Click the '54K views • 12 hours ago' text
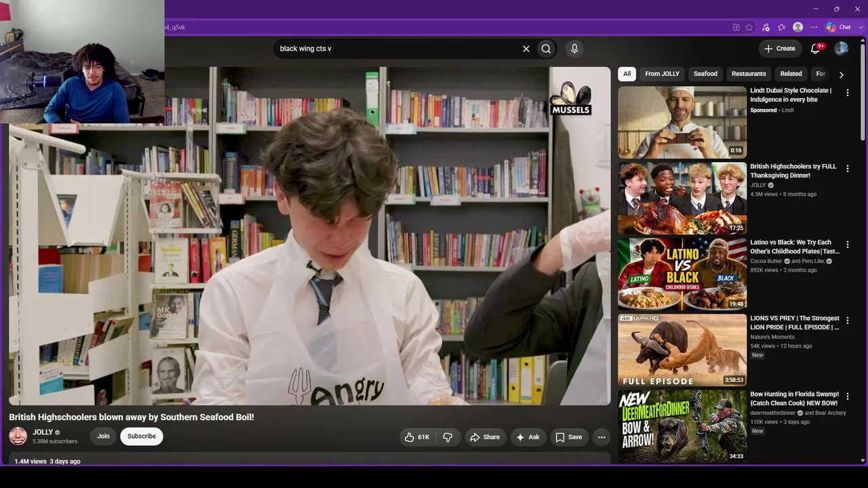The width and height of the screenshot is (868, 488). (x=781, y=346)
